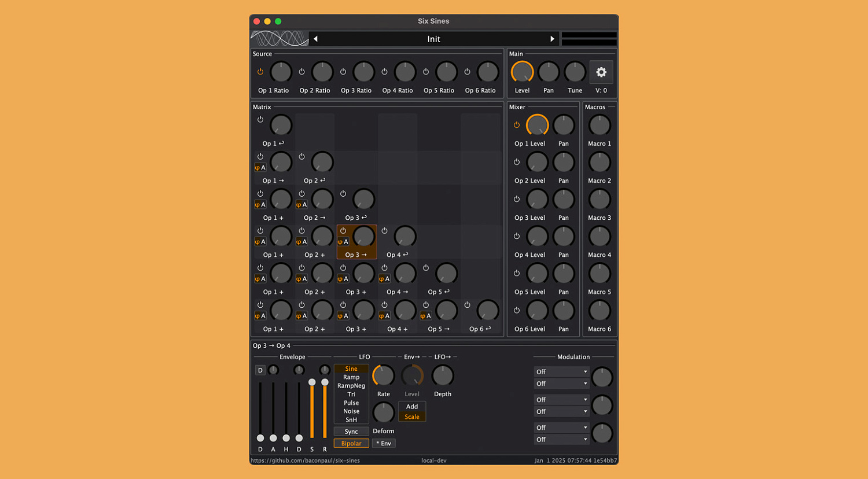The height and width of the screenshot is (479, 868).
Task: Open the first Off dropdown under Modulation
Action: pyautogui.click(x=561, y=372)
